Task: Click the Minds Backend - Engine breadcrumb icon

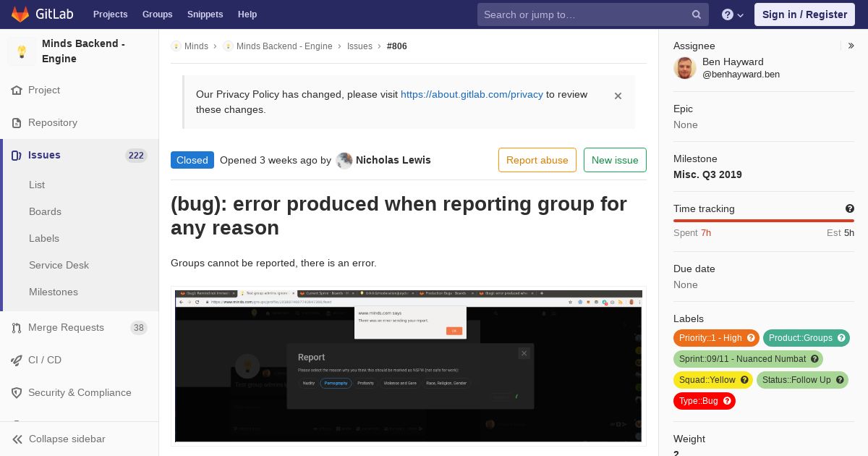Action: coord(228,46)
